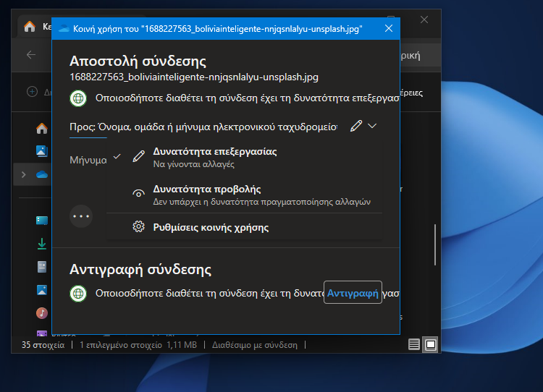543x392 pixels.
Task: Close the OneDrive share dialog
Action: [389, 28]
